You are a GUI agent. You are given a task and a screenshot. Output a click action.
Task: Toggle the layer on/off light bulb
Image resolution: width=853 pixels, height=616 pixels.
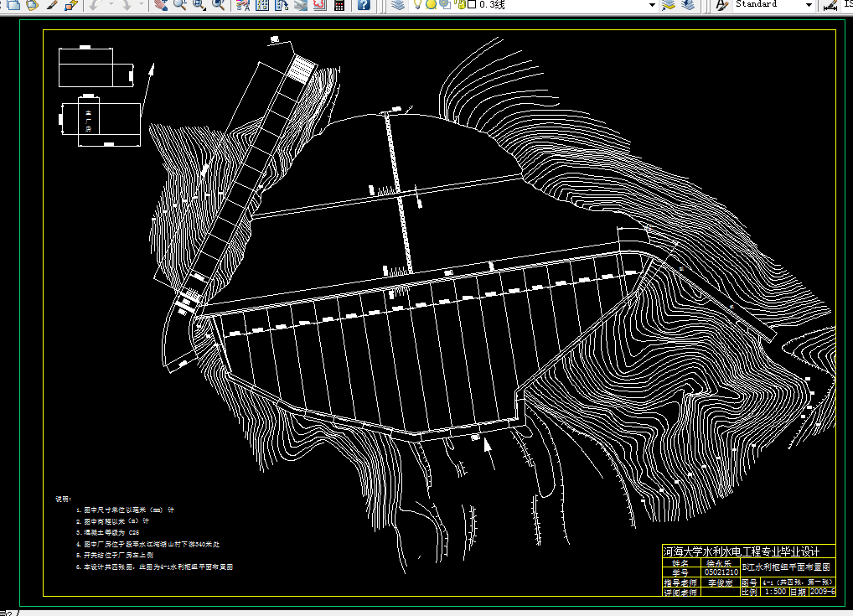[x=417, y=5]
